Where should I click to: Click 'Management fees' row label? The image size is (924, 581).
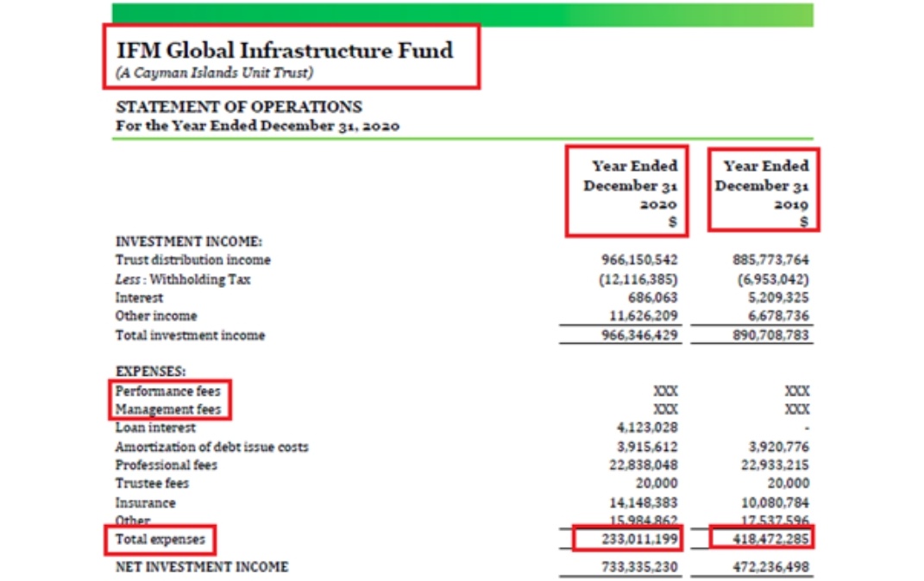168,409
